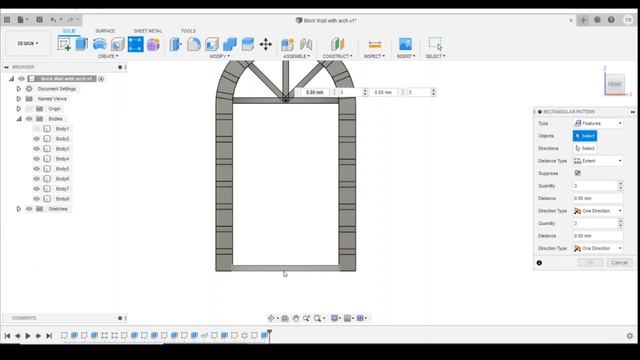The image size is (640, 360).
Task: Select Body8 in the browser tree
Action: (x=62, y=199)
